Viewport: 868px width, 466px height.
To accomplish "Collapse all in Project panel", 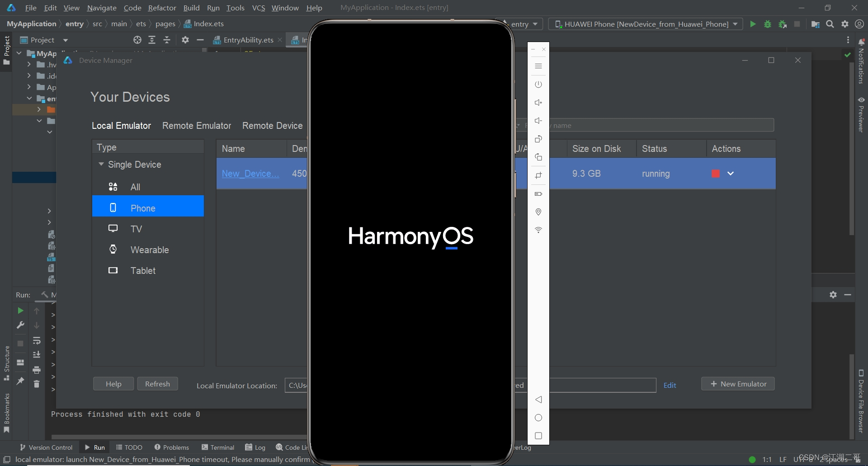I will click(x=167, y=40).
